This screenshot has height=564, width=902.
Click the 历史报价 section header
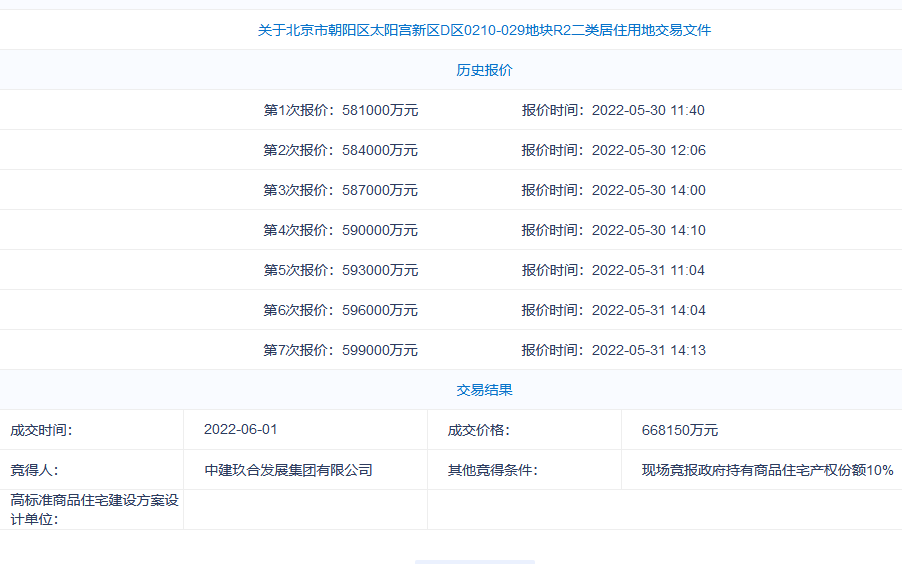pyautogui.click(x=484, y=70)
